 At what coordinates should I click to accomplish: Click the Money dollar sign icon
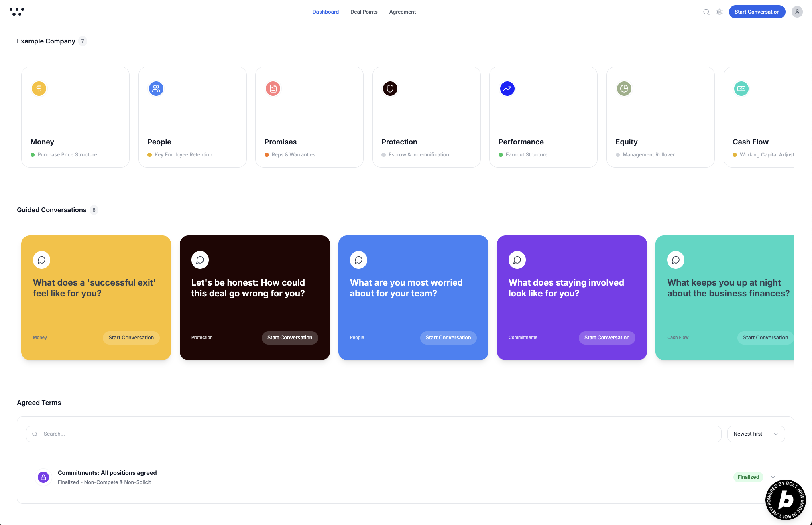tap(39, 89)
